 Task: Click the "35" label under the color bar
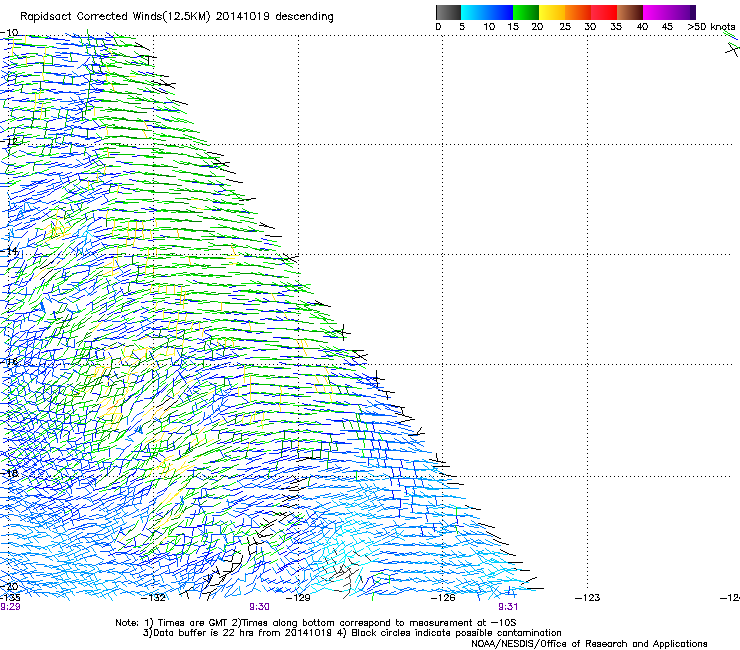tap(616, 27)
